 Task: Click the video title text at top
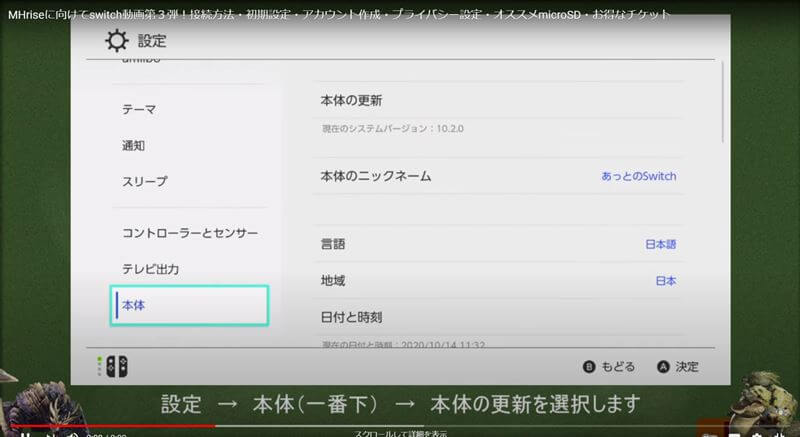(x=338, y=14)
